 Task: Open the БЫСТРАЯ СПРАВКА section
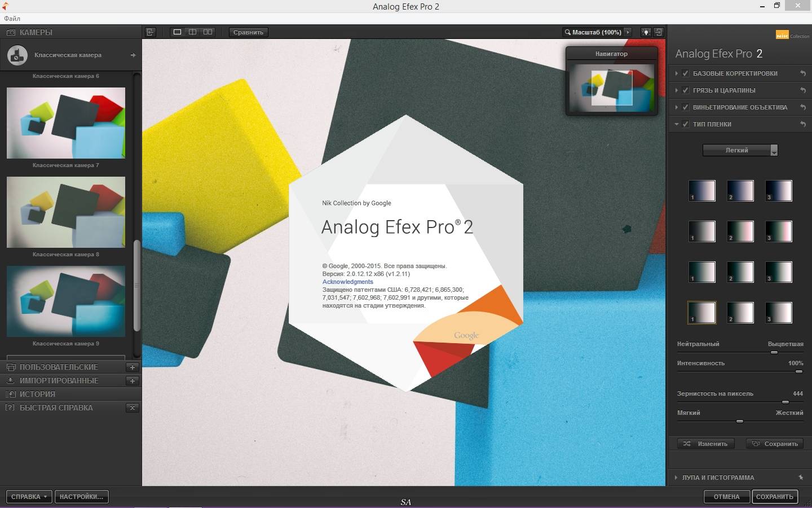pos(56,408)
